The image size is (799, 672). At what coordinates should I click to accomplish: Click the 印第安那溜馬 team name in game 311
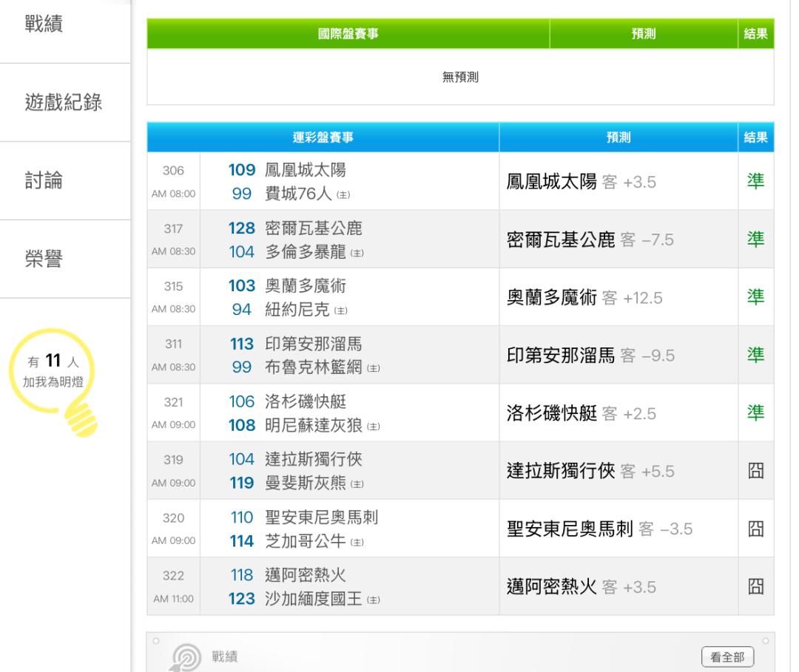tap(314, 344)
